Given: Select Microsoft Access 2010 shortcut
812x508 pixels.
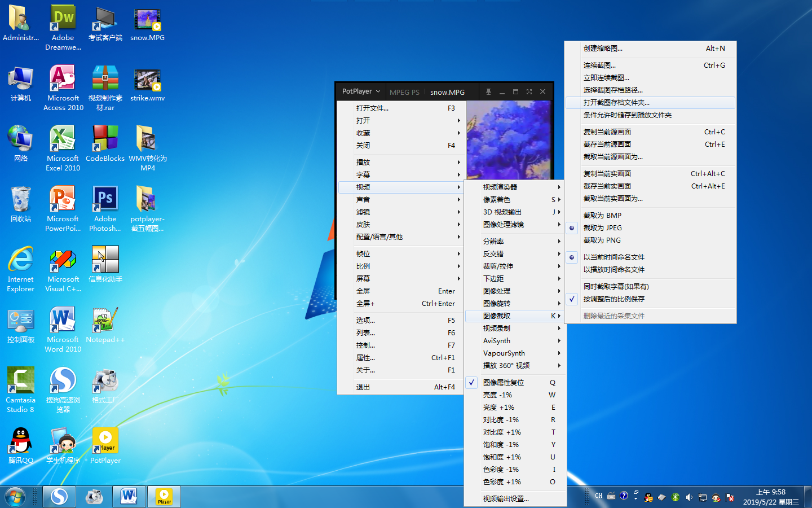Looking at the screenshot, I should tap(63, 88).
